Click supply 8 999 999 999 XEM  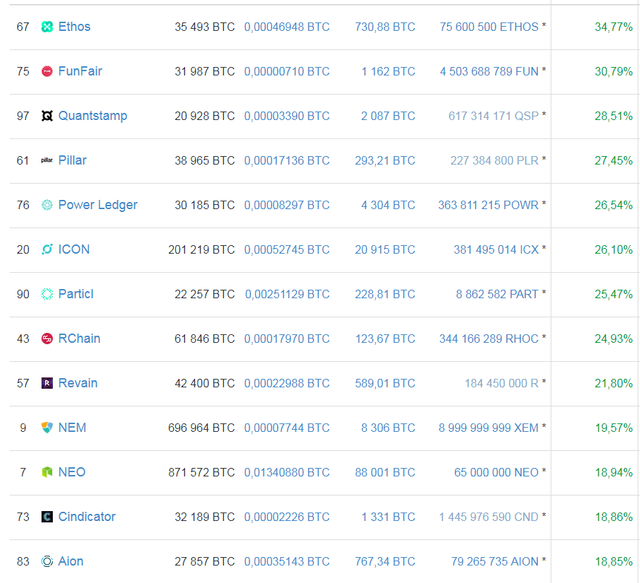click(x=489, y=427)
